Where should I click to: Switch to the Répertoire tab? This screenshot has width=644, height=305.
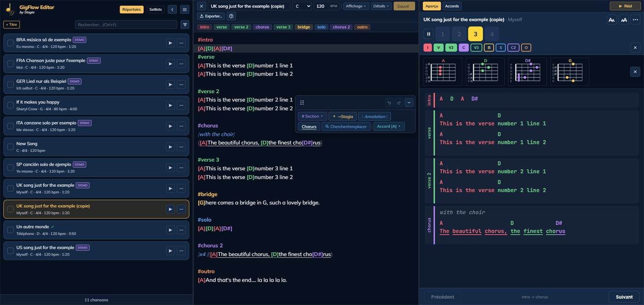132,9
